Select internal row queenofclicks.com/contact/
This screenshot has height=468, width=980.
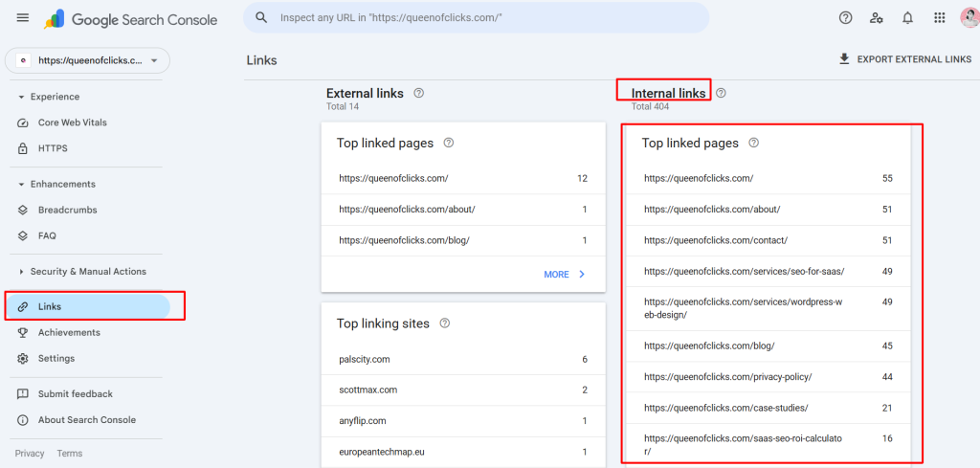click(x=768, y=240)
